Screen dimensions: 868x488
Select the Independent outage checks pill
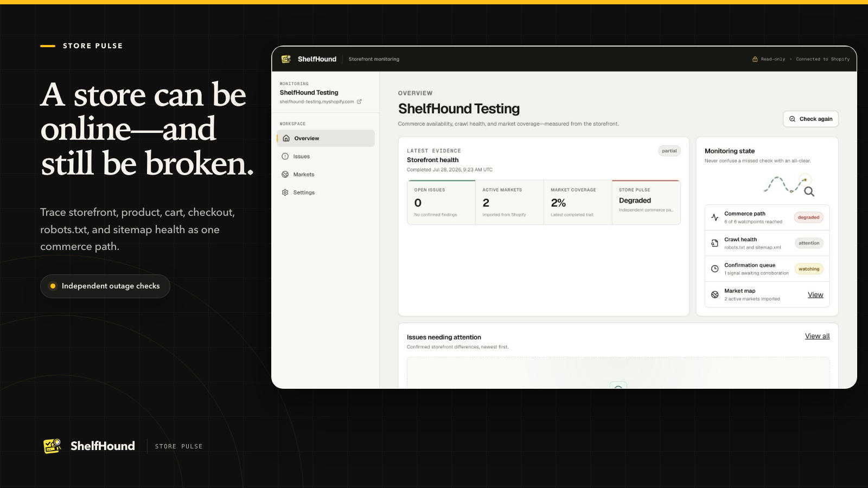(105, 286)
